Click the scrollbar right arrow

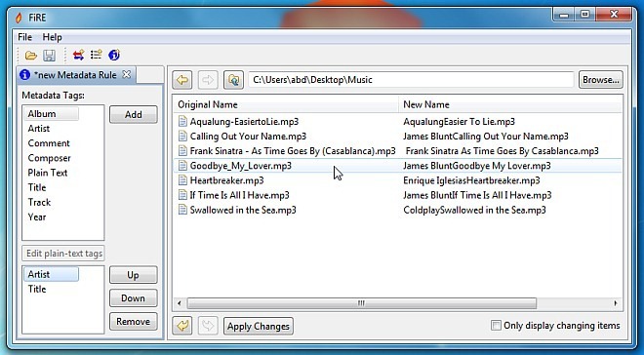(616, 303)
